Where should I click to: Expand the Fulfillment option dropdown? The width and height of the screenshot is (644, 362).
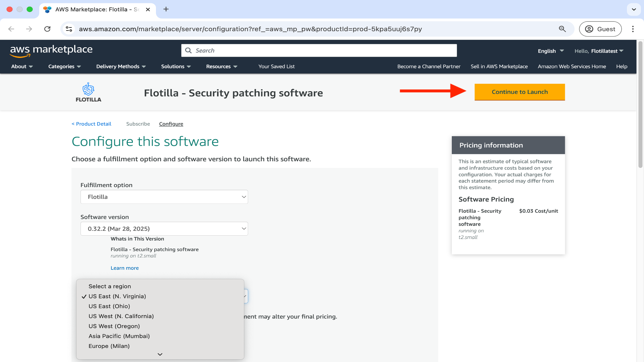(164, 197)
